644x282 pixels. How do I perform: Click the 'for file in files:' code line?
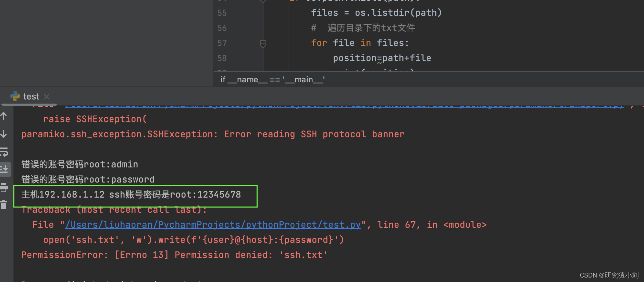pyautogui.click(x=360, y=43)
